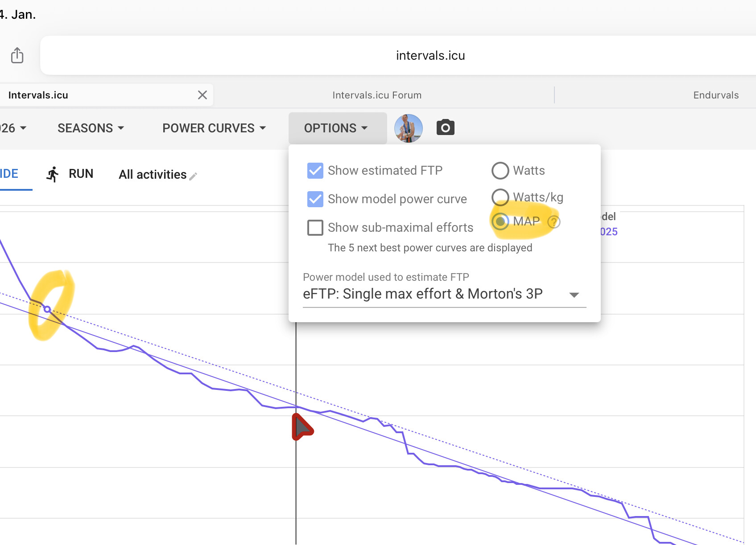Screen dimensions: 756x545
Task: Collapse the OPTIONS menu button
Action: point(337,128)
